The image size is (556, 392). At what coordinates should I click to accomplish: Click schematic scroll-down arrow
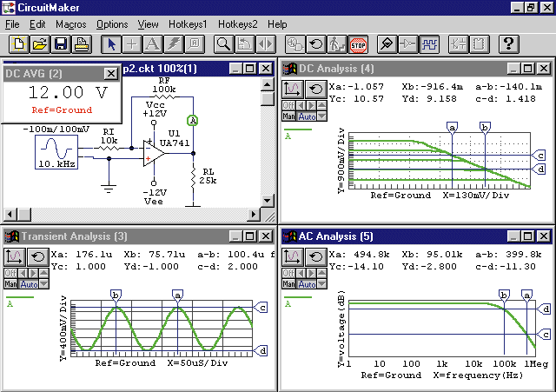267,201
